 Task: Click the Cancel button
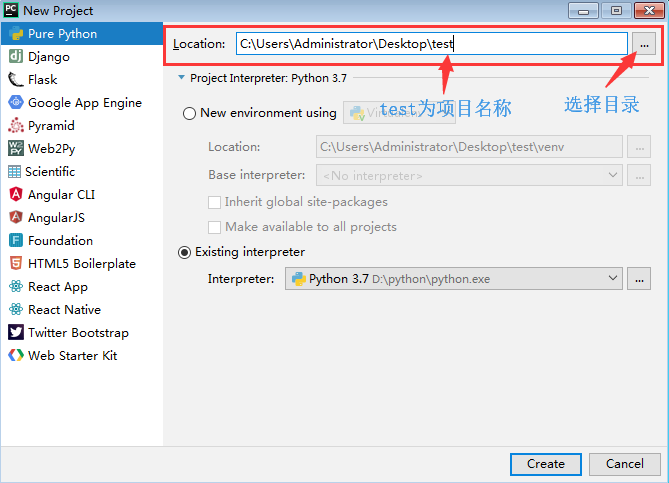point(625,464)
